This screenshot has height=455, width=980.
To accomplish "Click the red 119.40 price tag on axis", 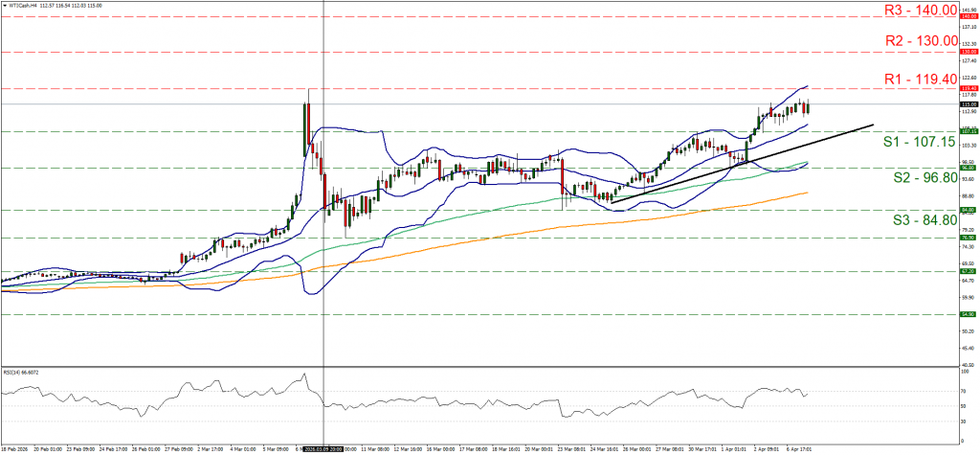I will tap(969, 88).
